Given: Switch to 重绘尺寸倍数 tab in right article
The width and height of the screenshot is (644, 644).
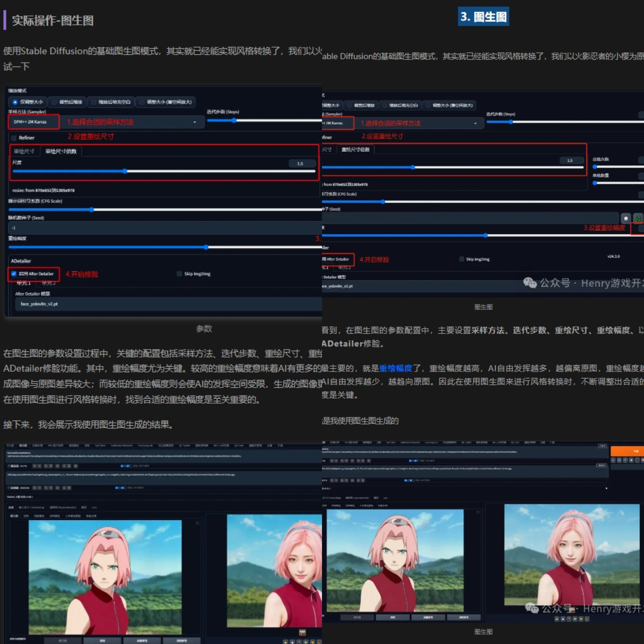Looking at the screenshot, I should (x=355, y=149).
